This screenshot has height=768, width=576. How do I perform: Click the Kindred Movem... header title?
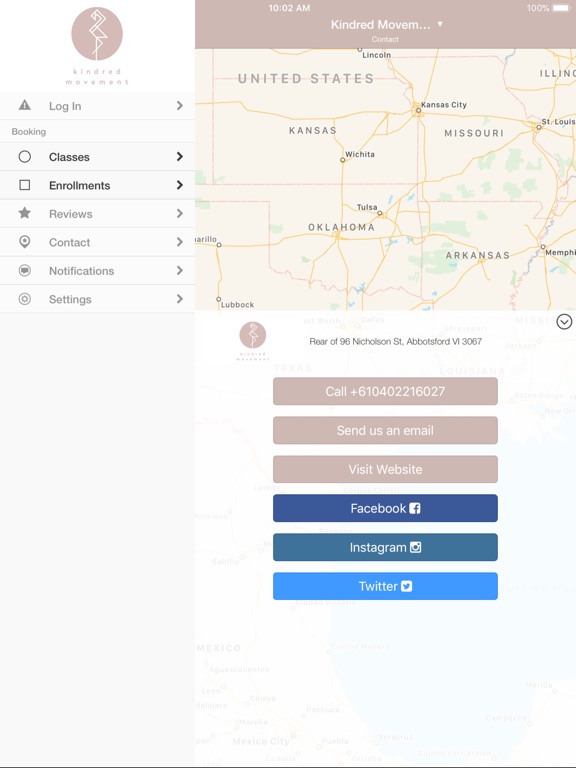[380, 24]
